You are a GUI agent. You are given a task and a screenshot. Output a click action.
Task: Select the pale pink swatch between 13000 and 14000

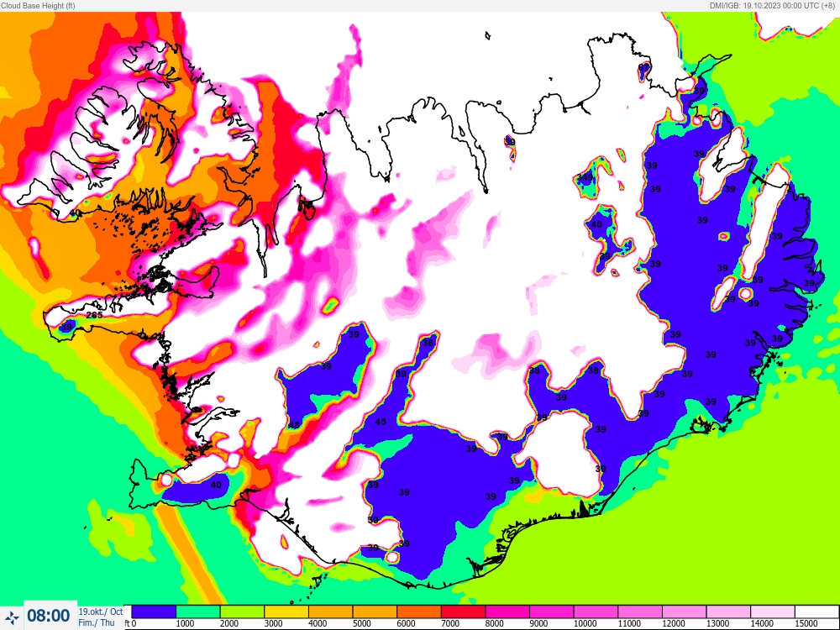(x=728, y=612)
